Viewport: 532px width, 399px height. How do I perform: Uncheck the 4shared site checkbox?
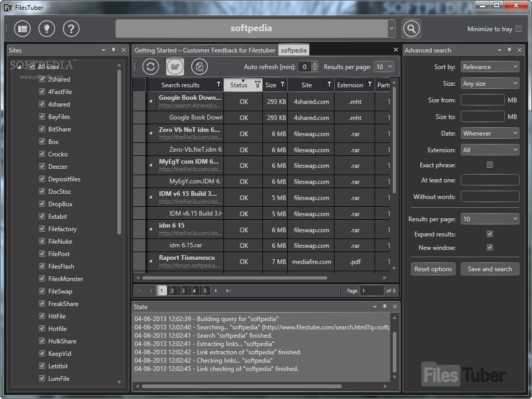tap(42, 104)
